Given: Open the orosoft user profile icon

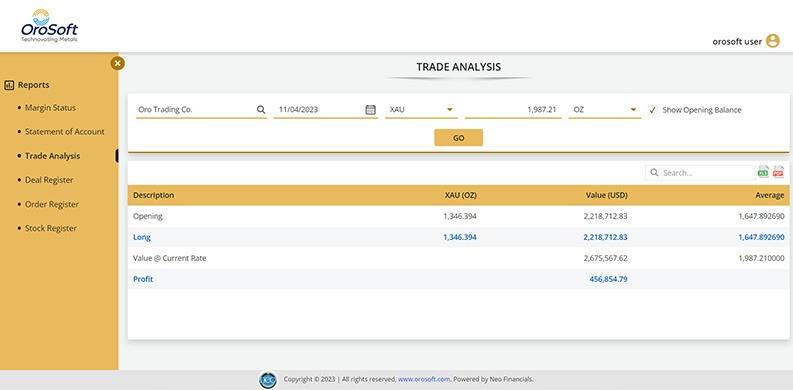Looking at the screenshot, I should click(x=772, y=41).
